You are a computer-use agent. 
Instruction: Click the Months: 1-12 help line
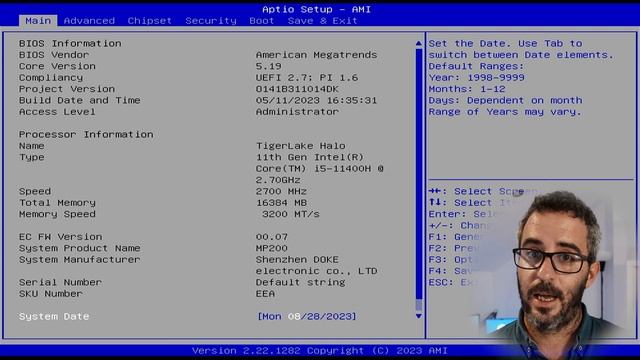[x=467, y=89]
